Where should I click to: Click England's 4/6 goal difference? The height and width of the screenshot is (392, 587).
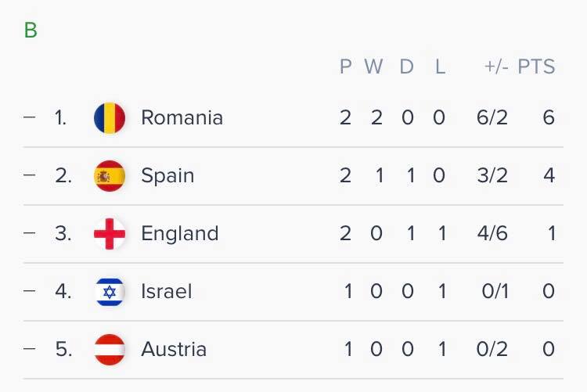[x=492, y=234]
